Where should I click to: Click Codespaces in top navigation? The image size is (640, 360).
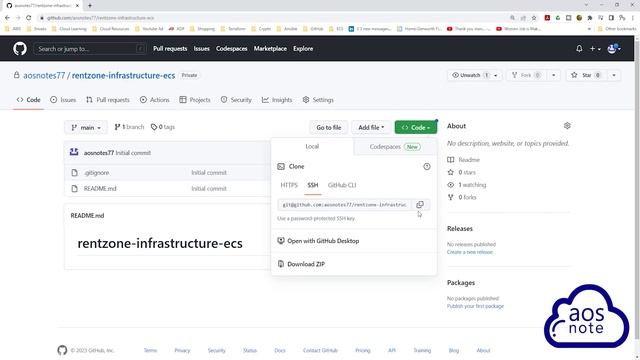(231, 49)
